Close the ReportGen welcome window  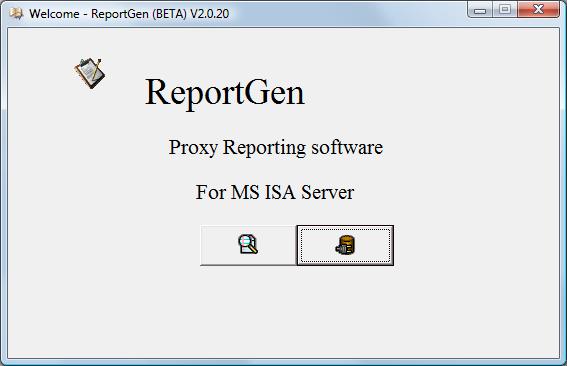tap(538, 10)
